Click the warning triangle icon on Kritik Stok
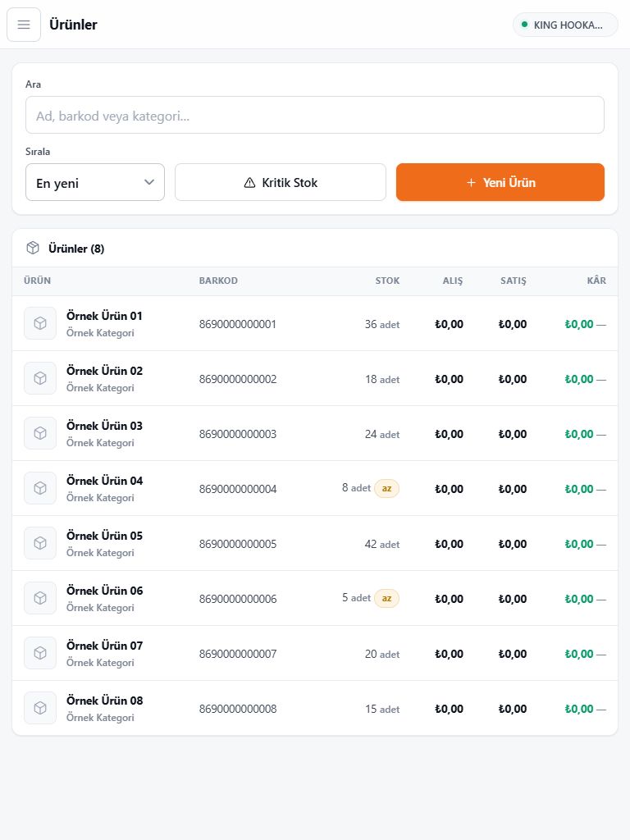Image resolution: width=630 pixels, height=840 pixels. pyautogui.click(x=249, y=183)
